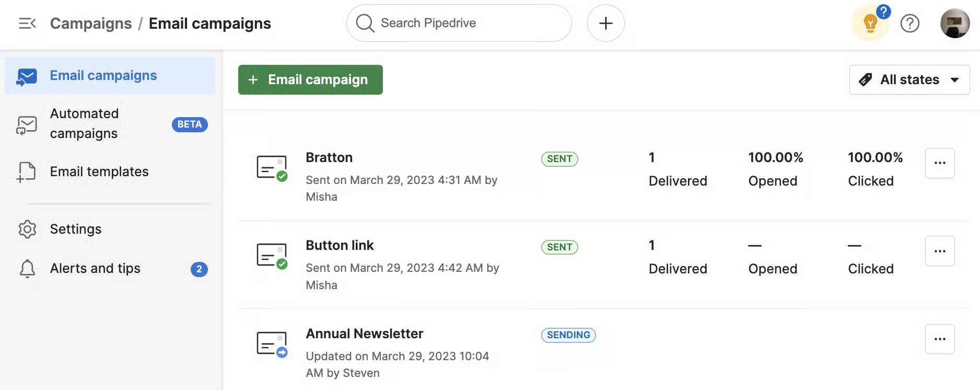Screen dimensions: 980x390
Task: Click the Email campaign create button
Action: (310, 79)
